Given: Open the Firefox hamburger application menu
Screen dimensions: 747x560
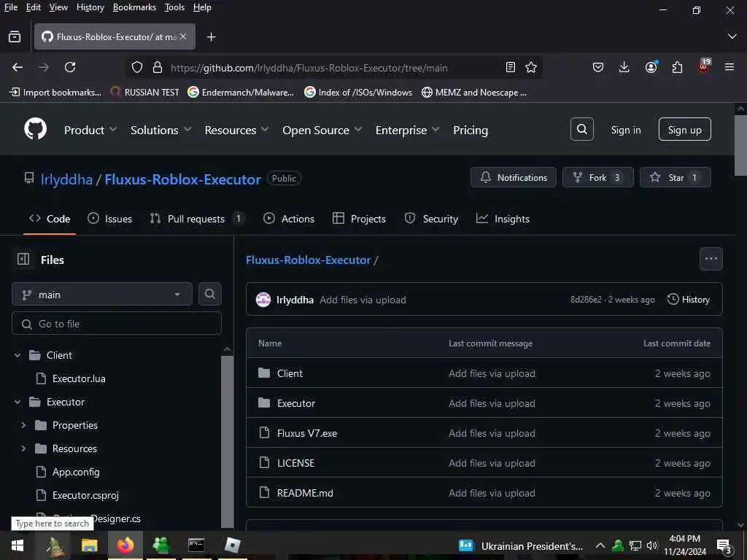Looking at the screenshot, I should click(729, 67).
